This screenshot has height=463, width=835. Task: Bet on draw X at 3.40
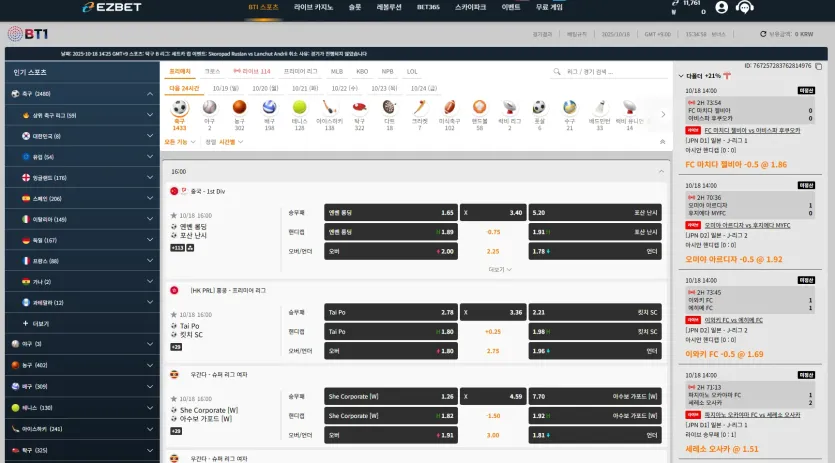(x=493, y=213)
